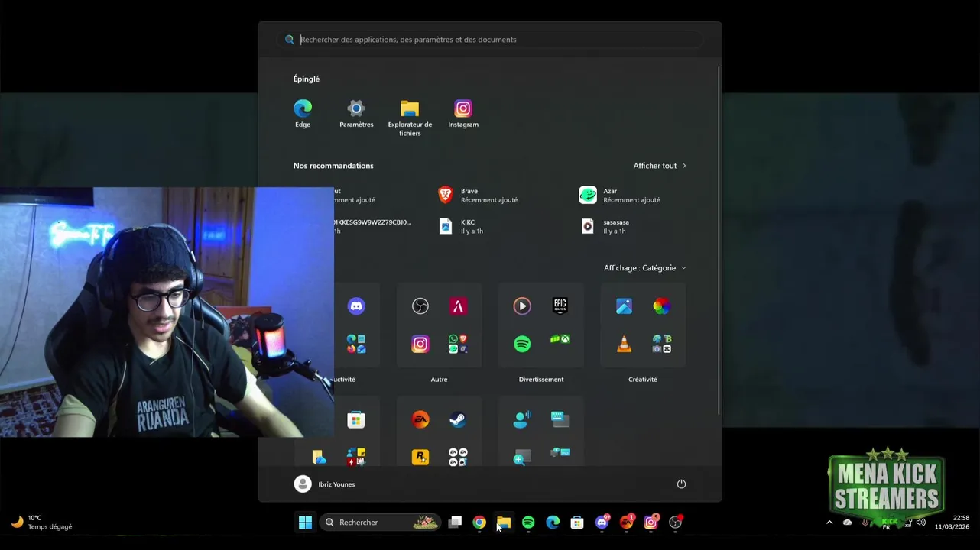Open OBS Studio from the taskbar

click(x=675, y=522)
